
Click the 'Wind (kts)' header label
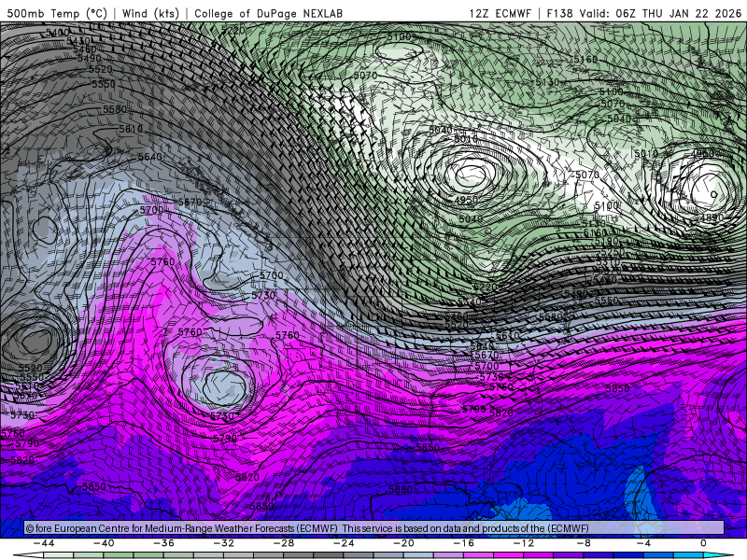pyautogui.click(x=150, y=13)
